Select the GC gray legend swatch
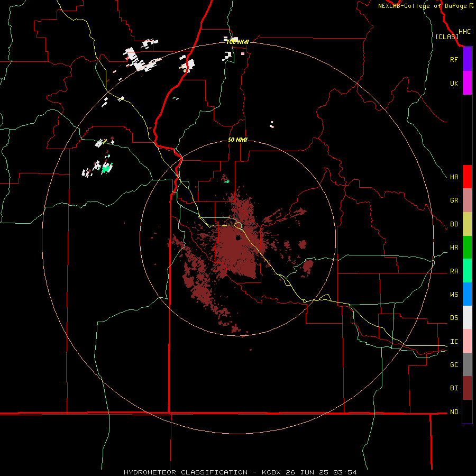 467,364
